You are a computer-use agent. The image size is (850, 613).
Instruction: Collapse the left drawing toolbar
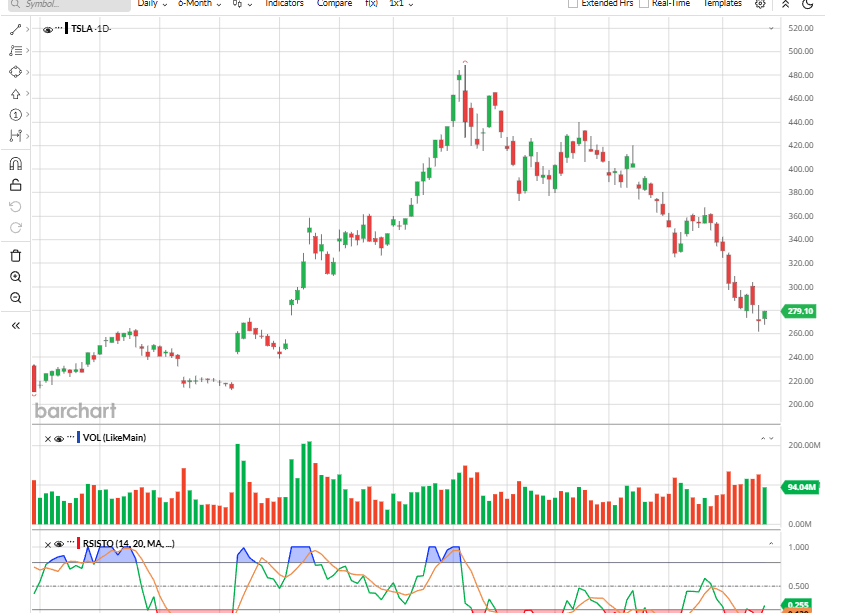pyautogui.click(x=15, y=325)
